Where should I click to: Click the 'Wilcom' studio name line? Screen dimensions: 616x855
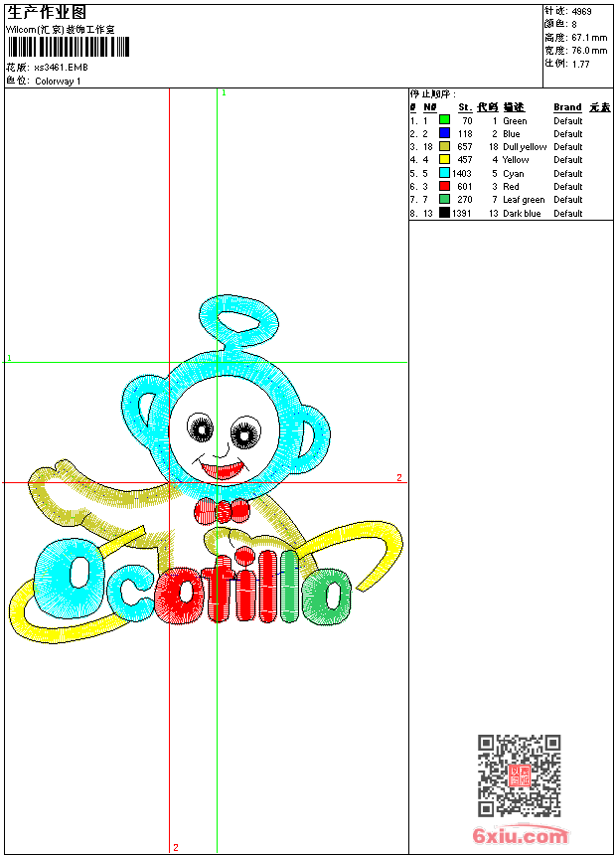point(61,30)
